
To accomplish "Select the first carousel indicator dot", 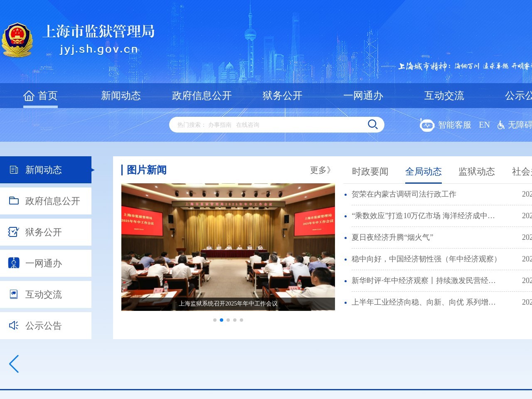I will pyautogui.click(x=215, y=320).
